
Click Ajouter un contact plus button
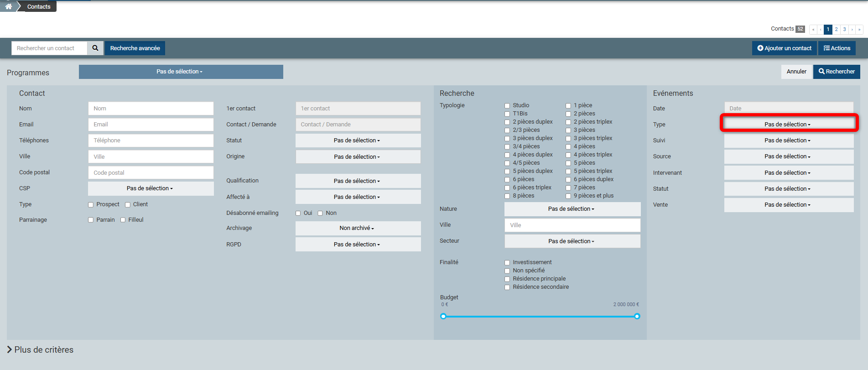pos(784,48)
